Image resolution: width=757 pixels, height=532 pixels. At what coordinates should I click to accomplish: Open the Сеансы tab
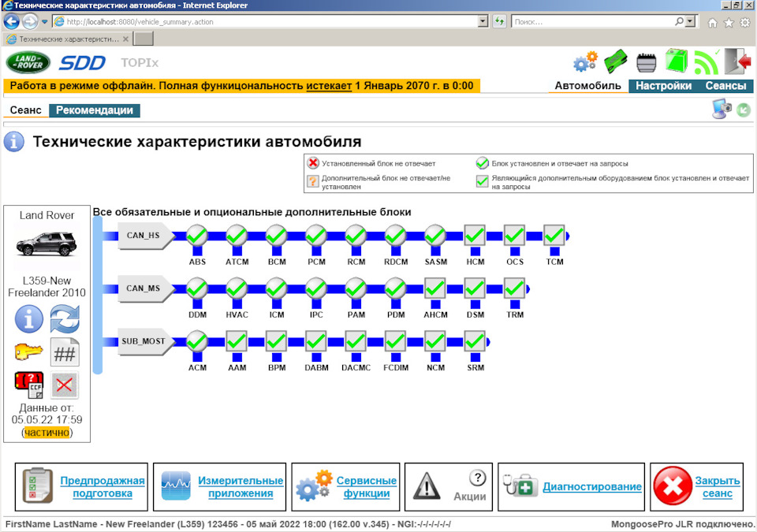pos(725,86)
